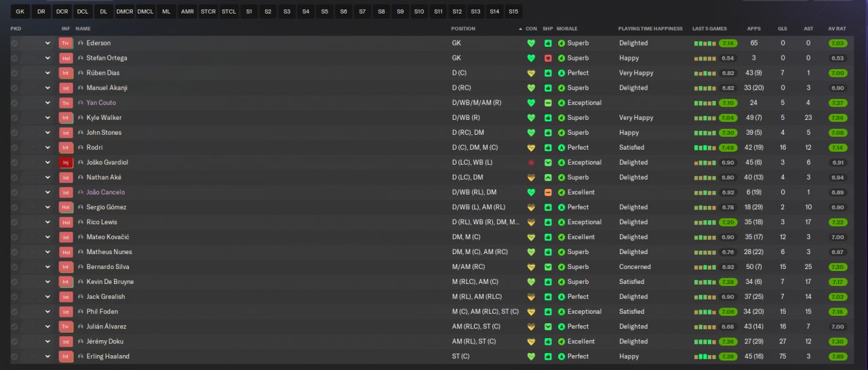Click Joško Gvardiol's red condition injury icon
Image resolution: width=868 pixels, height=370 pixels.
(531, 162)
